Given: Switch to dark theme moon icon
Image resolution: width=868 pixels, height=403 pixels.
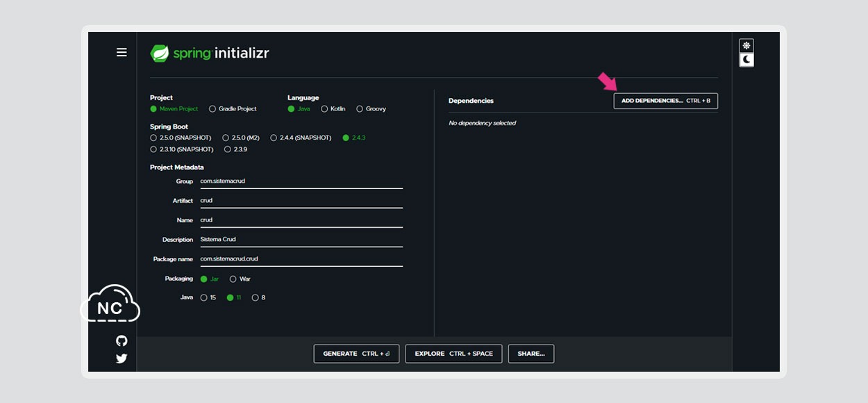Looking at the screenshot, I should [x=746, y=60].
